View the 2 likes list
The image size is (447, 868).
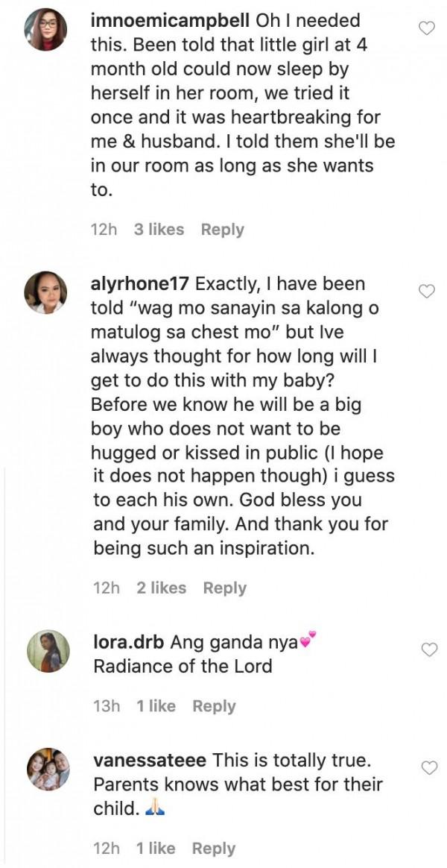(161, 588)
